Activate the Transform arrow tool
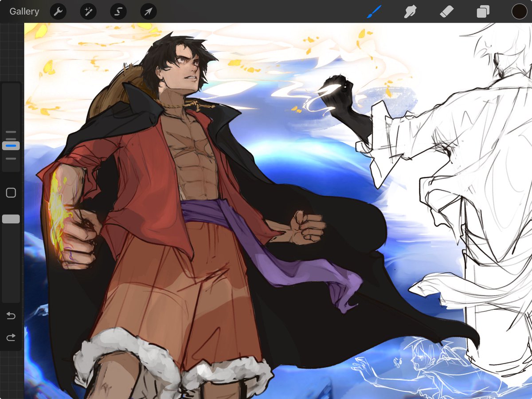 [149, 12]
